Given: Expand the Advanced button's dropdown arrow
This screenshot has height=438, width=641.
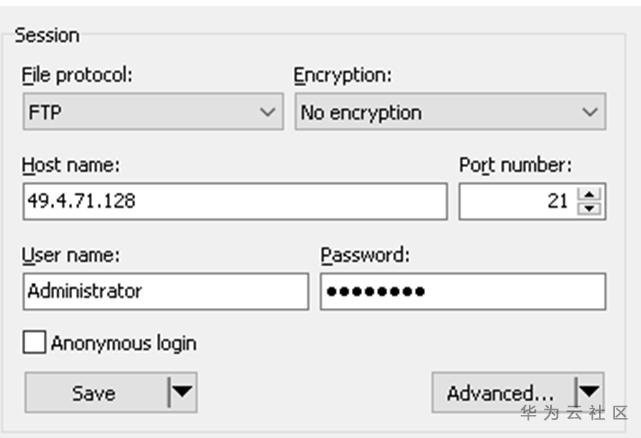Looking at the screenshot, I should click(x=590, y=393).
